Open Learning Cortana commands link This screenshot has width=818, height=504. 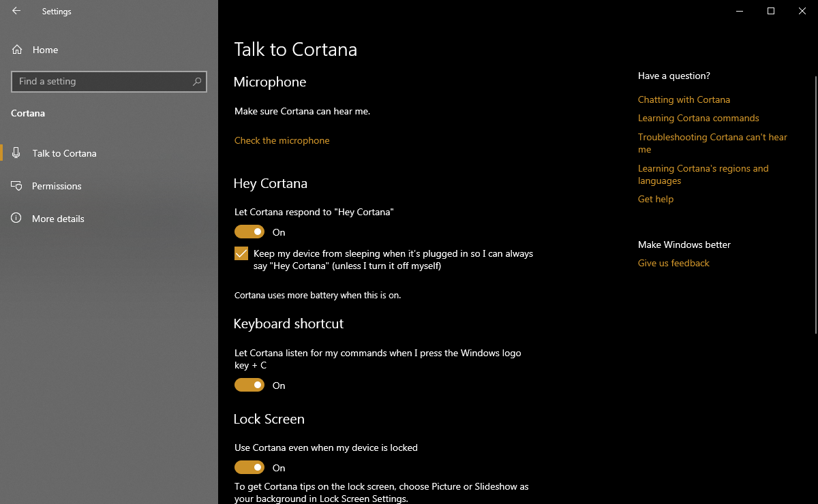click(699, 118)
